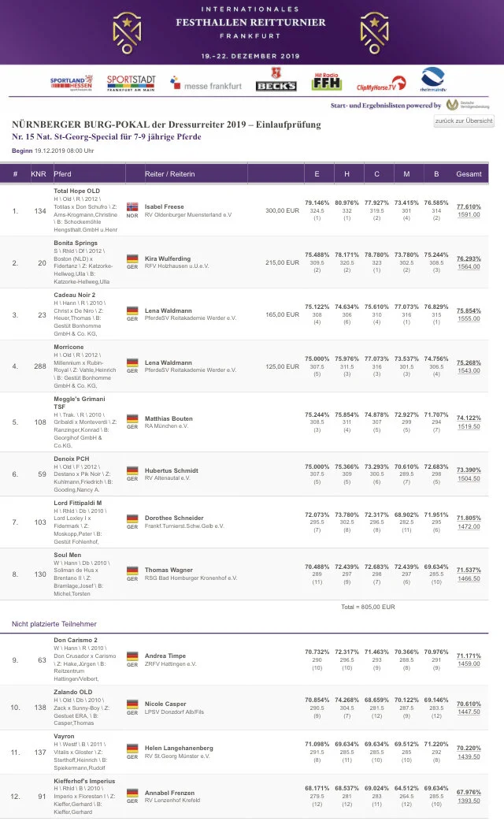Click German flag next to Helen Langehanenberg
This screenshot has height=825, width=504.
(132, 749)
